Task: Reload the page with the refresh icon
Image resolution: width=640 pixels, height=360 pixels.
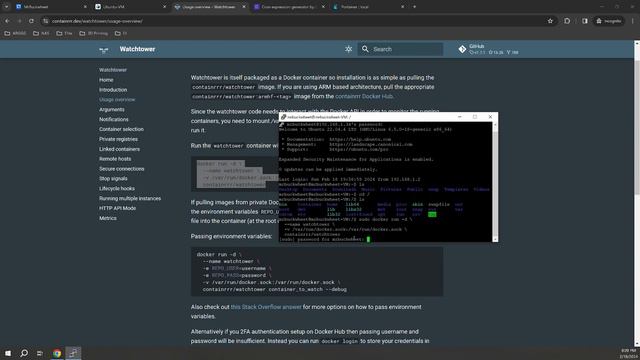Action: (31, 21)
